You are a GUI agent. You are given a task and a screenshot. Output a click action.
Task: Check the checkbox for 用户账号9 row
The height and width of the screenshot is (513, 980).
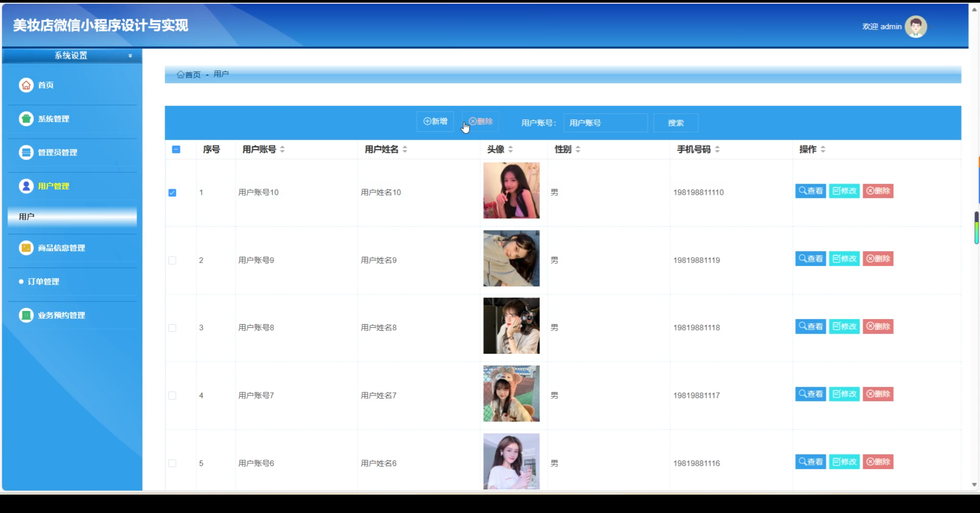point(172,260)
